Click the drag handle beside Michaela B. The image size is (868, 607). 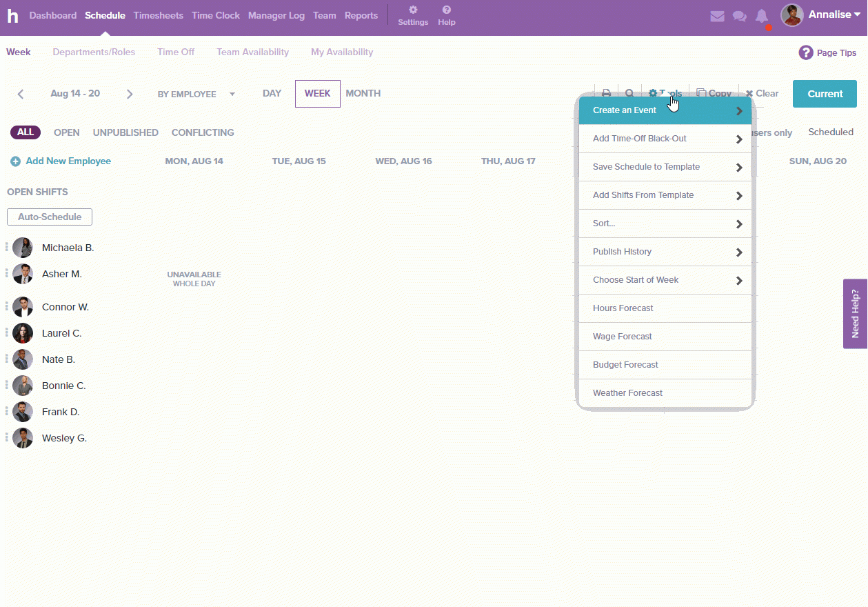pos(7,246)
